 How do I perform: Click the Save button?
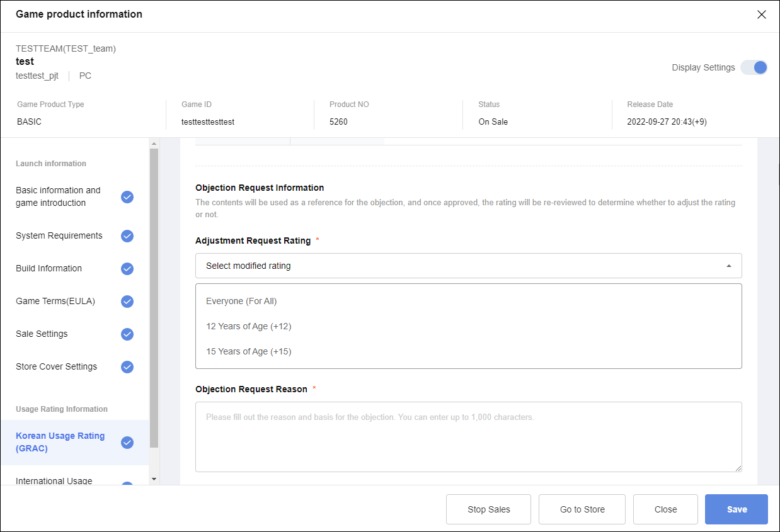[737, 509]
